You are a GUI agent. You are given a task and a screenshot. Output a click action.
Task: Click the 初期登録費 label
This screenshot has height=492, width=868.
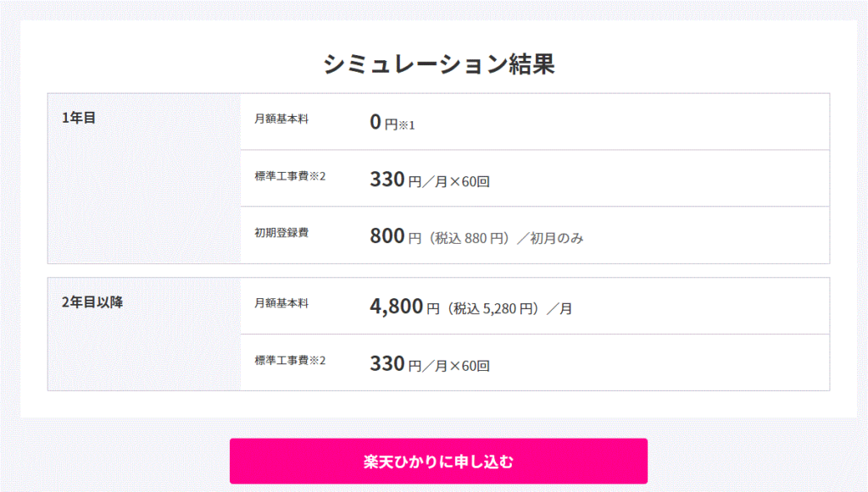click(x=281, y=233)
